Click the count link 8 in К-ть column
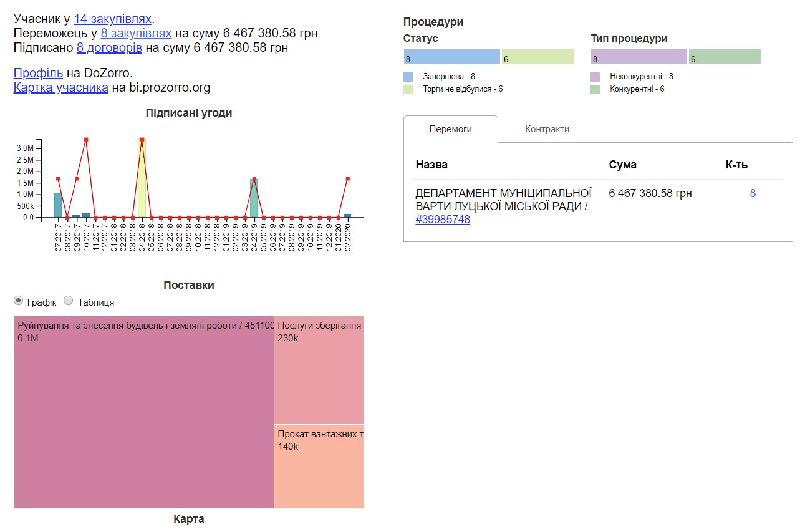 [753, 193]
